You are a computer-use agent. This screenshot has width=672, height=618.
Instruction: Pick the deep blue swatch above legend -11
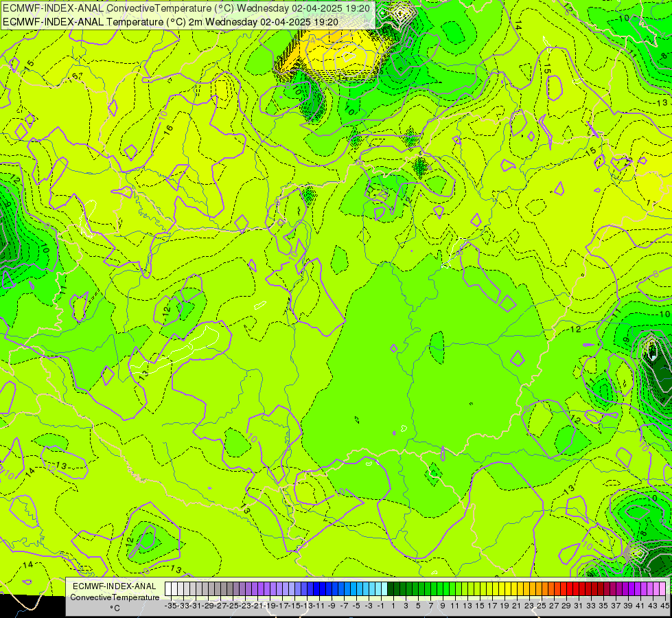point(316,588)
